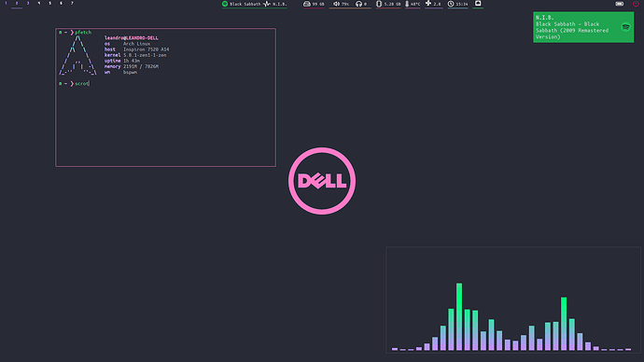Click the volume speaker icon at 79%
This screenshot has height=362, width=644.
336,4
